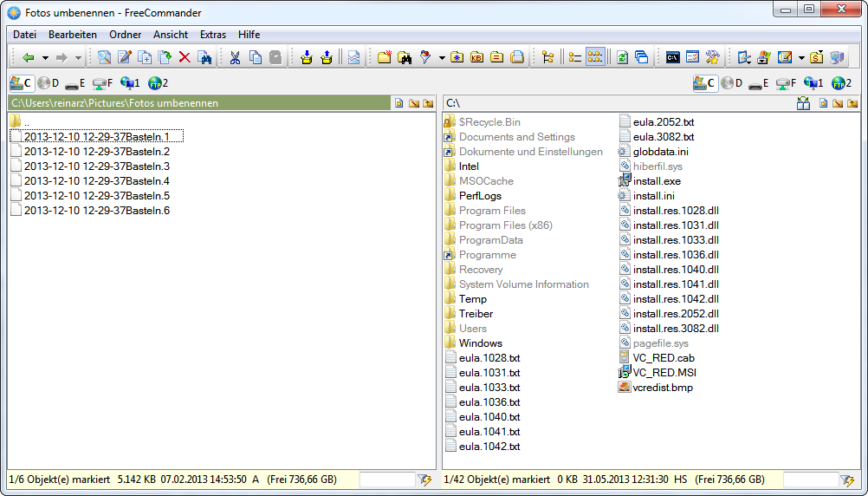Image resolution: width=868 pixels, height=496 pixels.
Task: Click the Refresh green arrows icon
Action: coord(622,58)
